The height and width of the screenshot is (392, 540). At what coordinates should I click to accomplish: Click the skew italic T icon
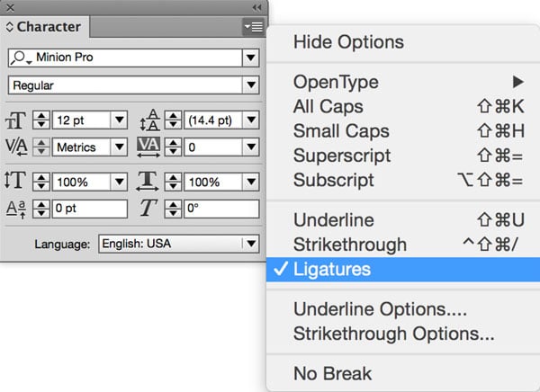[149, 209]
